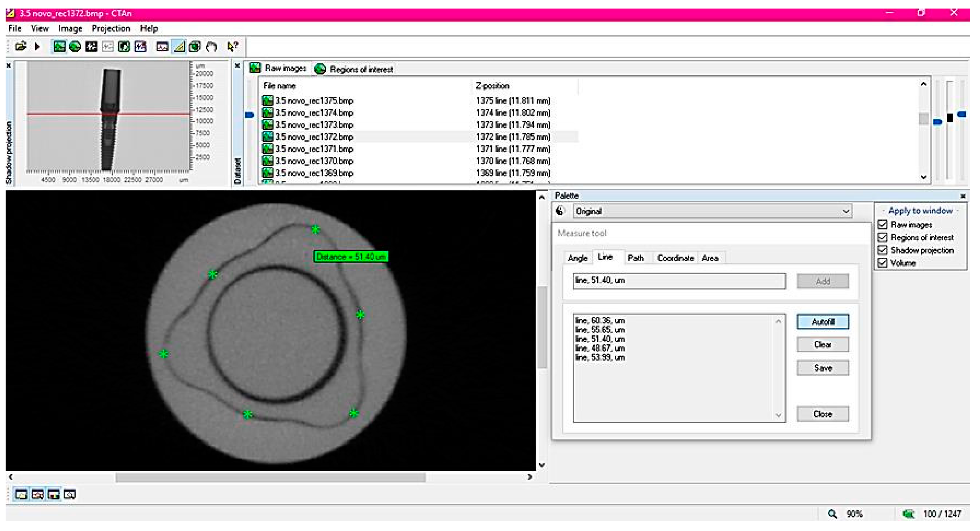Select the round region of interest icon
The image size is (980, 531).
pos(75,47)
